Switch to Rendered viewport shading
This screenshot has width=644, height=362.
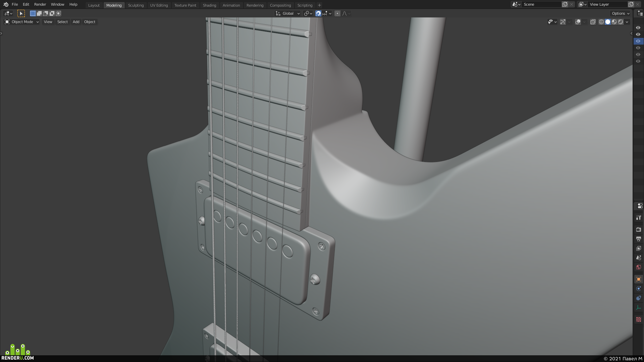621,22
